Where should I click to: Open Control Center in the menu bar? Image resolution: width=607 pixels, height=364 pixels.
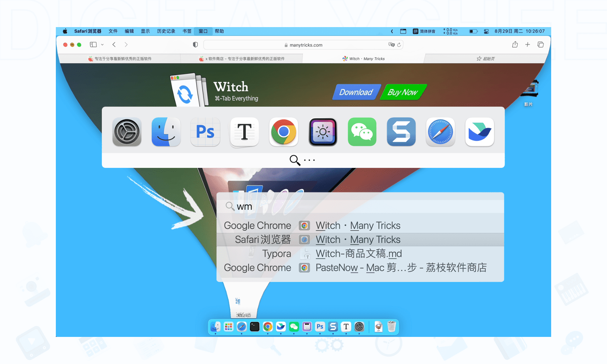tap(486, 31)
